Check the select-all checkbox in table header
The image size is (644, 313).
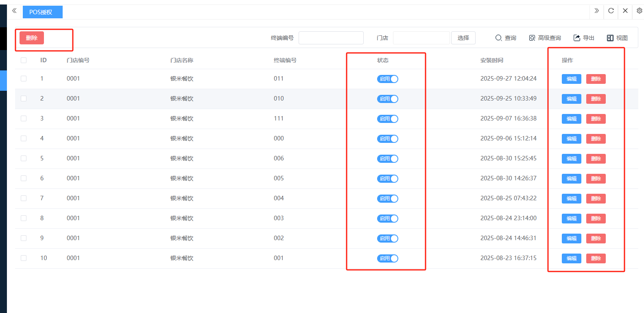click(24, 60)
